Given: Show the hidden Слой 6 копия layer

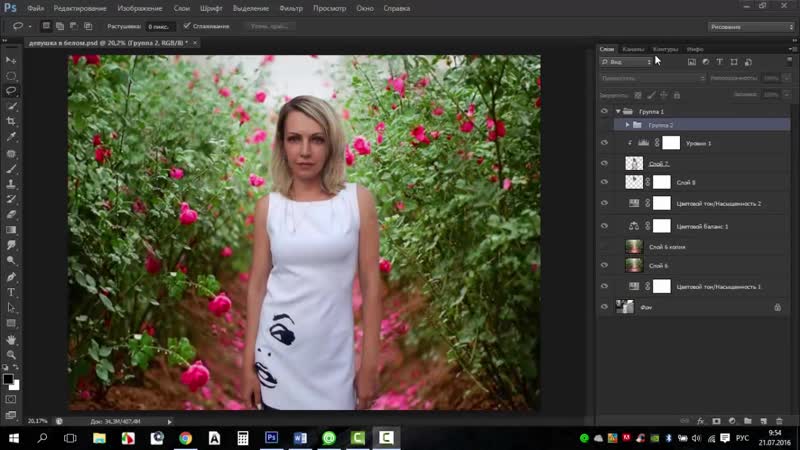Looking at the screenshot, I should pos(604,245).
